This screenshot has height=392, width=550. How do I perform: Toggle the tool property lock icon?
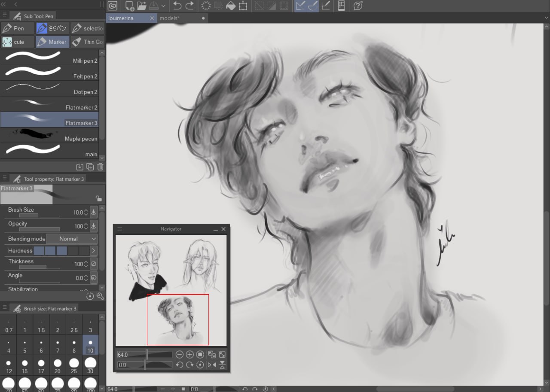[x=98, y=198]
